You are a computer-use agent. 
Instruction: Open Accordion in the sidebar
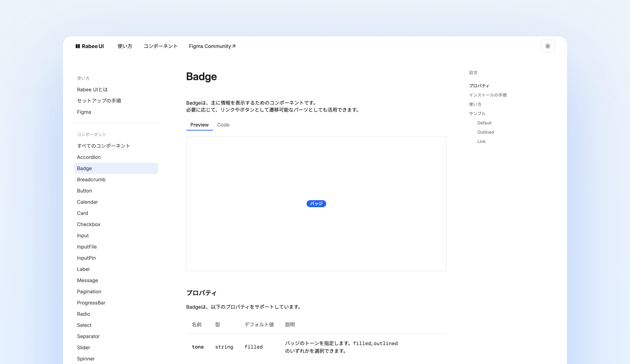(x=89, y=157)
